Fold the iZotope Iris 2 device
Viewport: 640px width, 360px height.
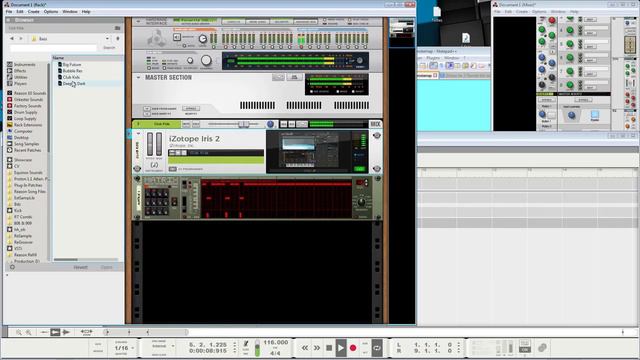click(138, 134)
